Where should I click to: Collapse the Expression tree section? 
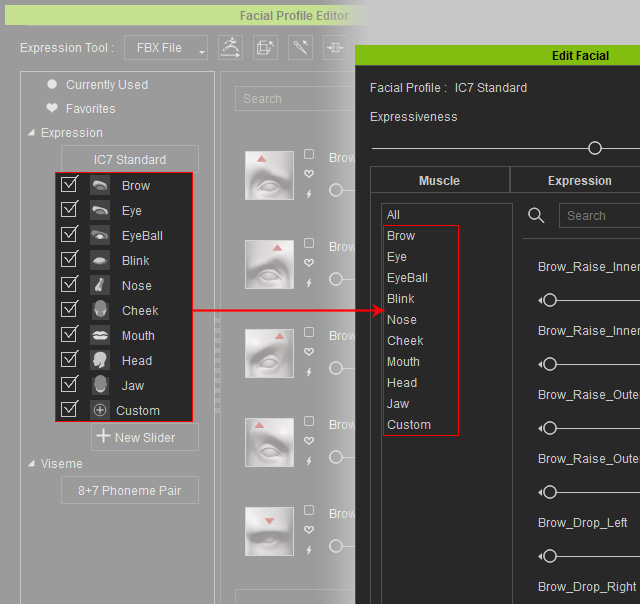pyautogui.click(x=31, y=133)
